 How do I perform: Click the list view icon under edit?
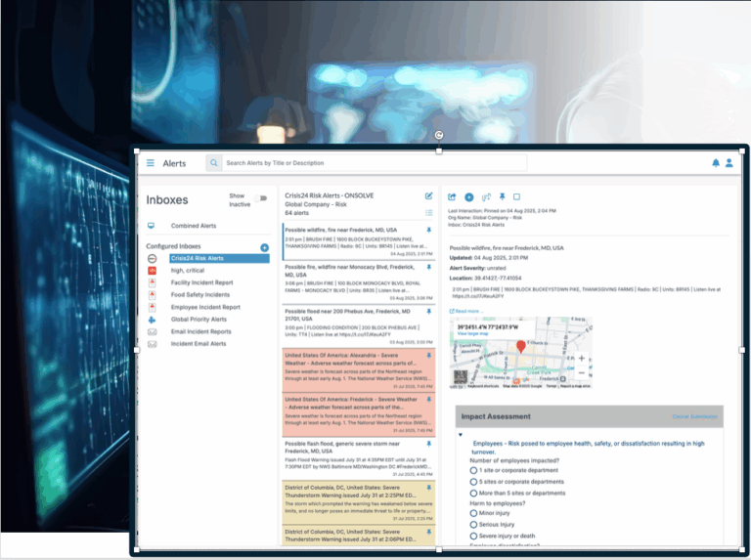[428, 212]
